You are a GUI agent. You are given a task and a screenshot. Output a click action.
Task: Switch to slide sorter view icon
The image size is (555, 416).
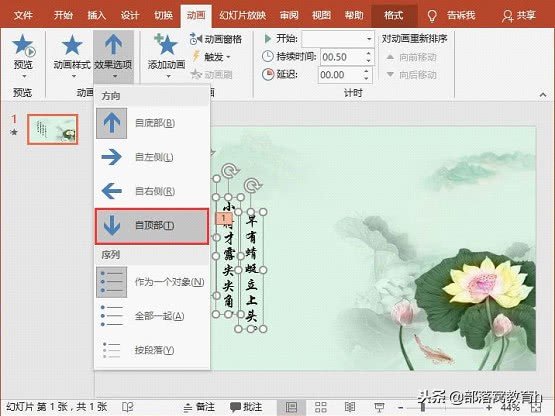coord(321,407)
